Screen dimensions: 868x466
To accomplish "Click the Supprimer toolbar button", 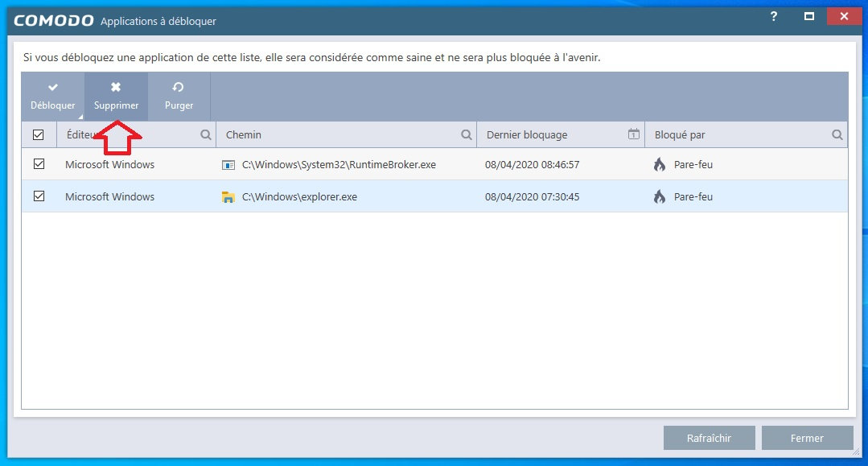I will [x=117, y=97].
